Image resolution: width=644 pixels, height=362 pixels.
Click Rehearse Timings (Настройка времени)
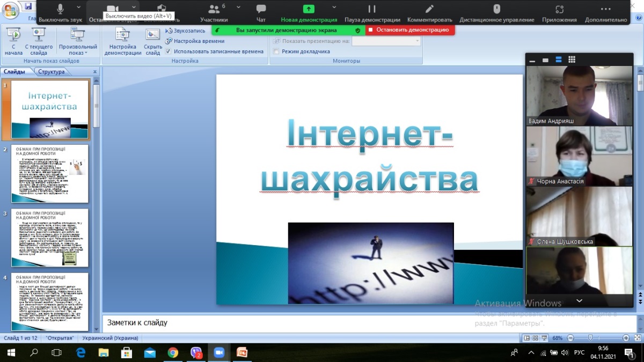[195, 41]
